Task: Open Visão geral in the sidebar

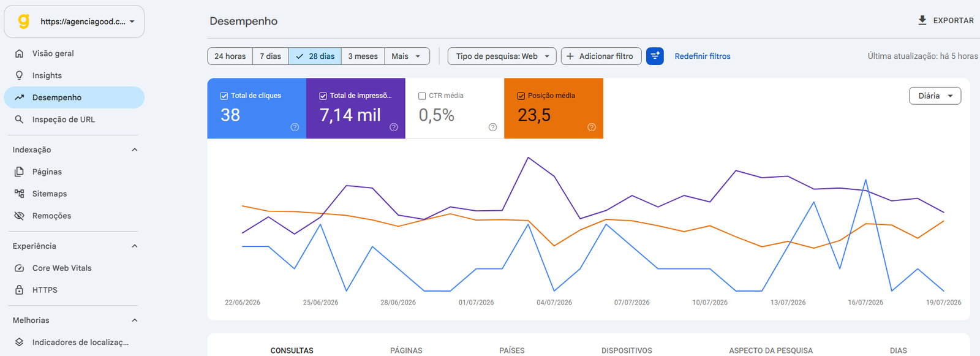Action: coord(74,53)
